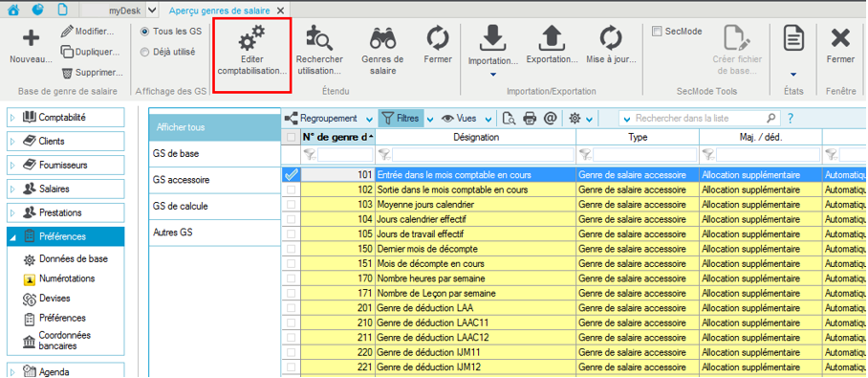This screenshot has width=868, height=378.
Task: Collapse Préférences tree node
Action: (x=13, y=236)
